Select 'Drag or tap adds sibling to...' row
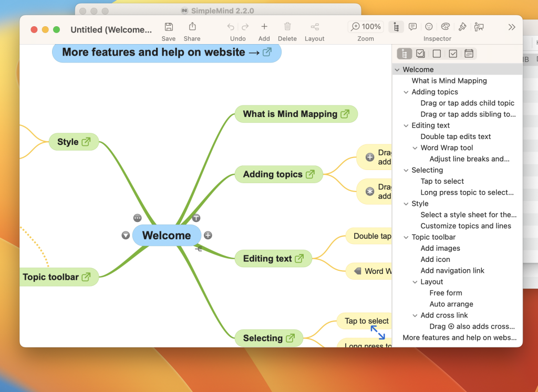The height and width of the screenshot is (392, 538). [x=458, y=114]
